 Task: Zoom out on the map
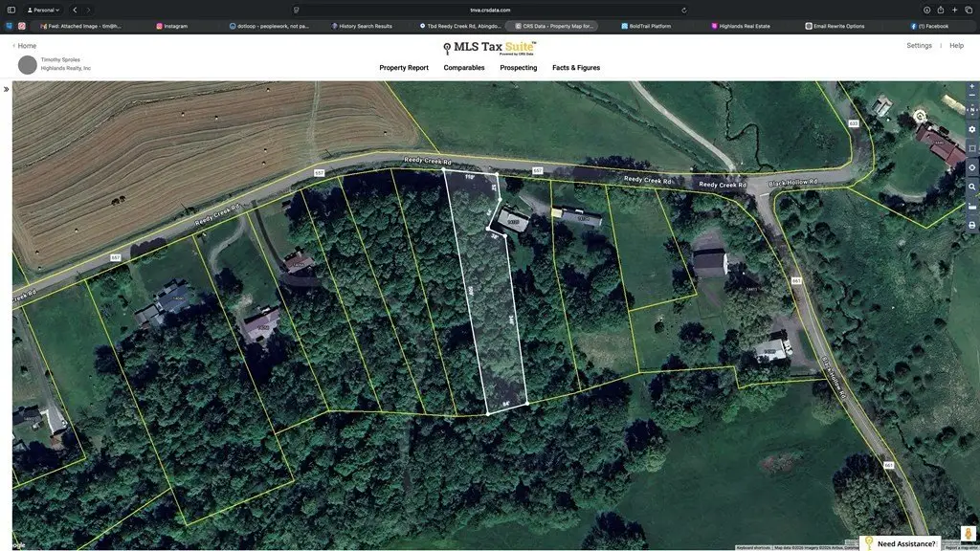coord(972,98)
